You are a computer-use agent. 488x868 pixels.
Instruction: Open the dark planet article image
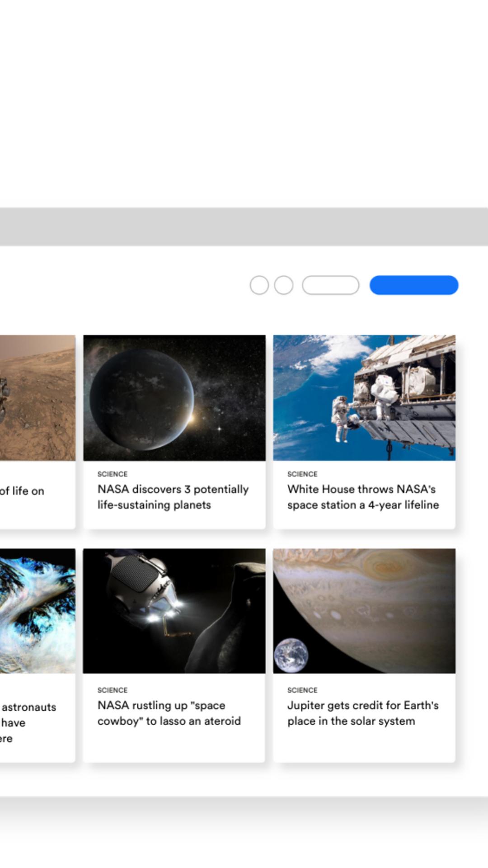coord(174,398)
